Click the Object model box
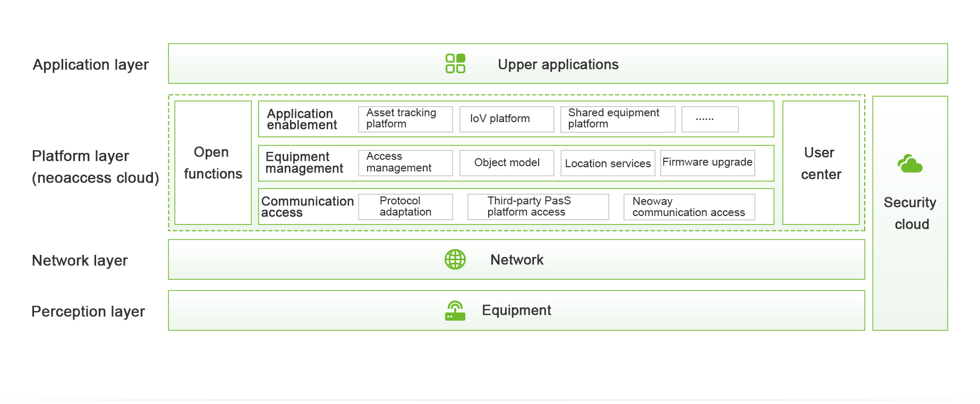Viewport: 980px width, 404px height. (506, 162)
